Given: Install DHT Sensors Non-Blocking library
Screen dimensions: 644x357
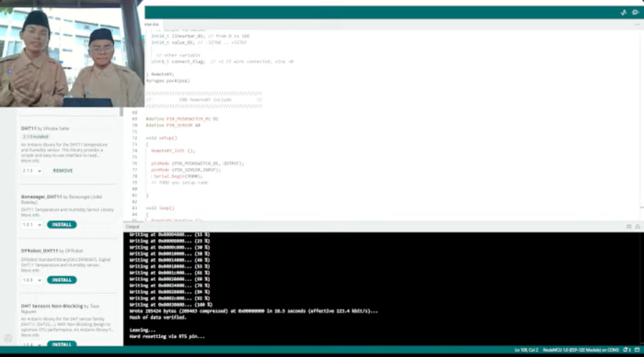Looking at the screenshot, I should (x=62, y=344).
